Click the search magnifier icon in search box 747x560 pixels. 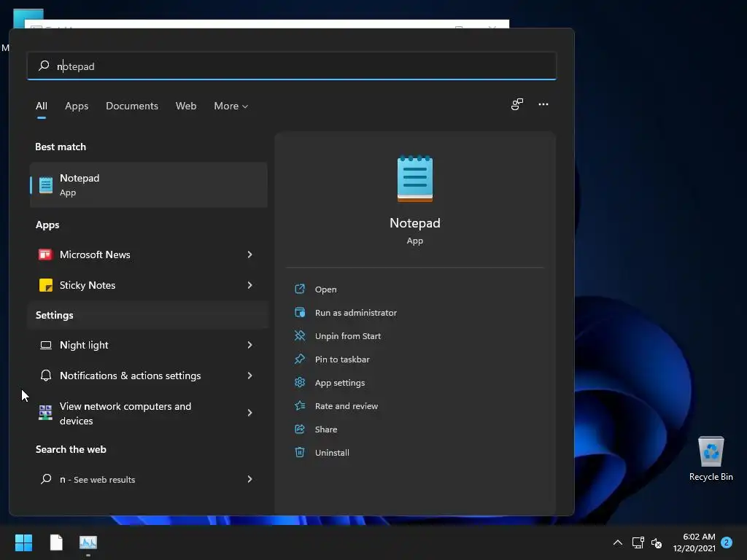pyautogui.click(x=44, y=66)
